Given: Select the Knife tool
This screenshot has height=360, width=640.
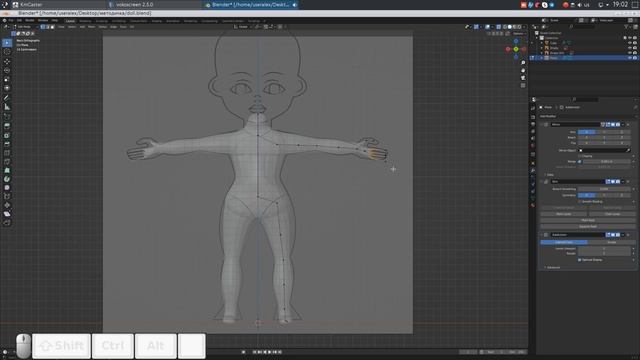Looking at the screenshot, I should (7, 162).
